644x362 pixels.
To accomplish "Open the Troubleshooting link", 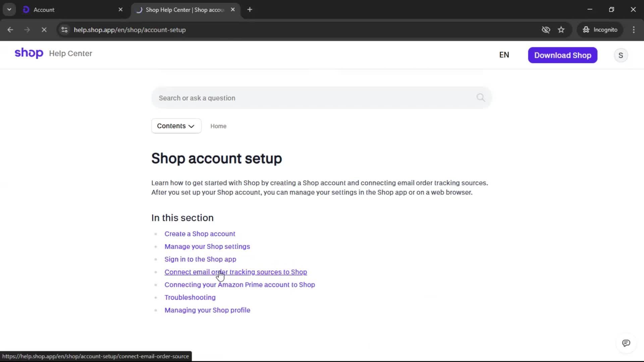I will click(190, 297).
